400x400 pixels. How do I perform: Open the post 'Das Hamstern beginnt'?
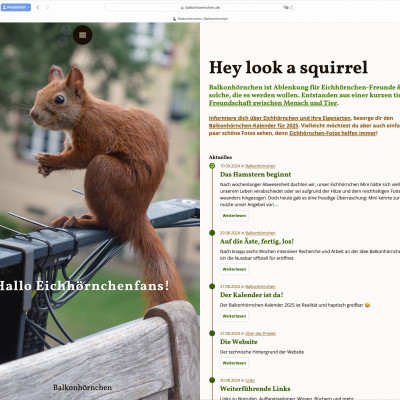pos(255,174)
